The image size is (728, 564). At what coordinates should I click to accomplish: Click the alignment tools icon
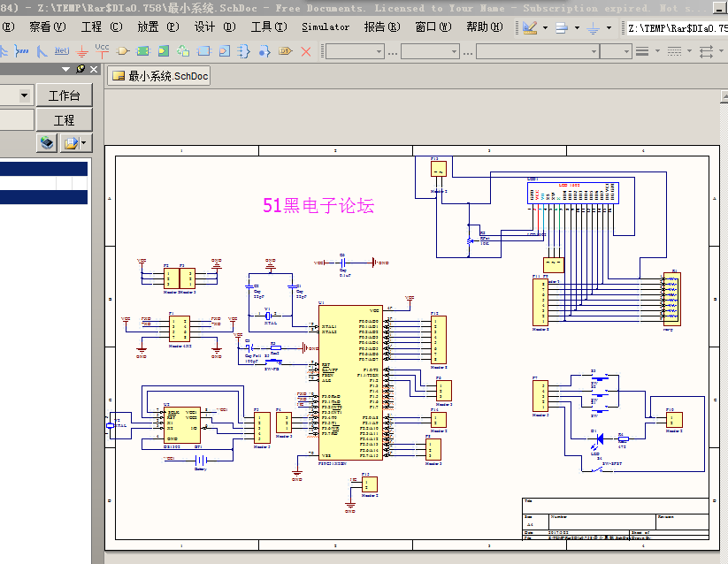tap(561, 27)
